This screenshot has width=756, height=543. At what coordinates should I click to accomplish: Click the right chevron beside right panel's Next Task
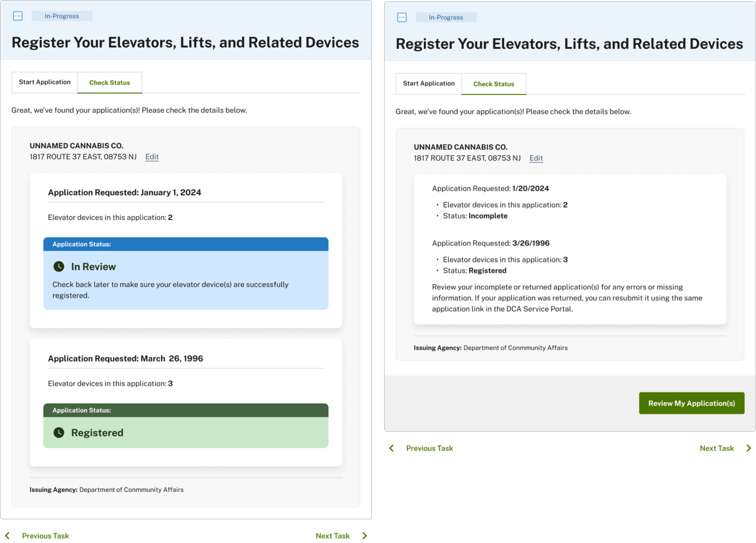(749, 448)
